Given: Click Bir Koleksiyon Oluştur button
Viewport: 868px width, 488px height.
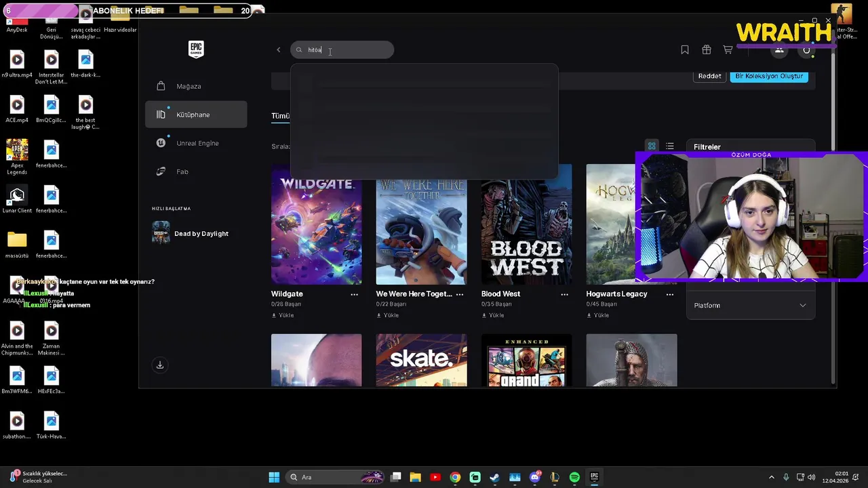Looking at the screenshot, I should pos(769,76).
